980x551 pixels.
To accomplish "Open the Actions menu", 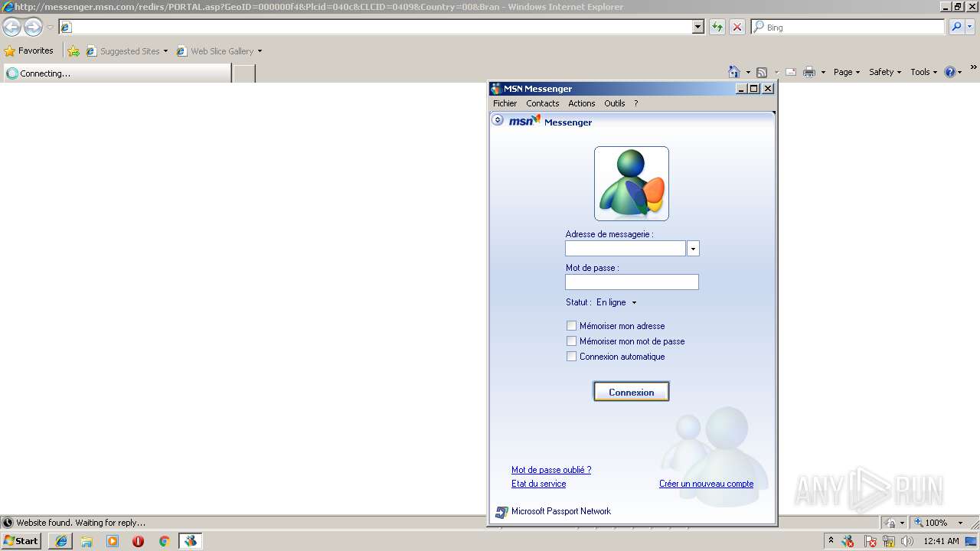I will tap(581, 103).
